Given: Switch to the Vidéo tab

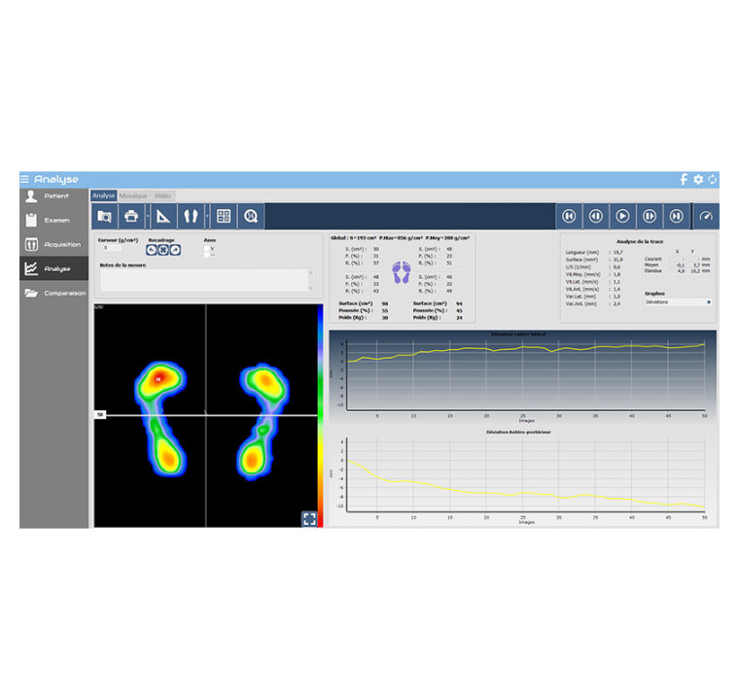Looking at the screenshot, I should coord(162,195).
